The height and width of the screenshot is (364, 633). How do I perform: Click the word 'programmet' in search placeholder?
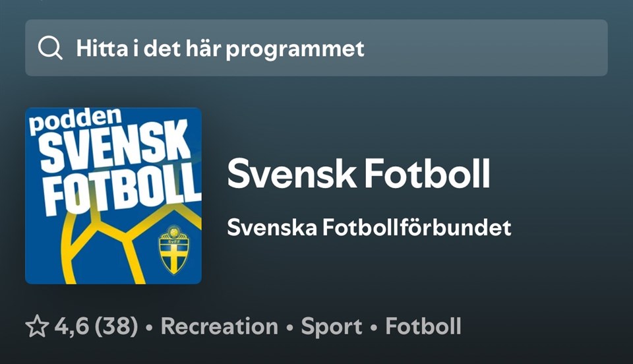(x=295, y=49)
